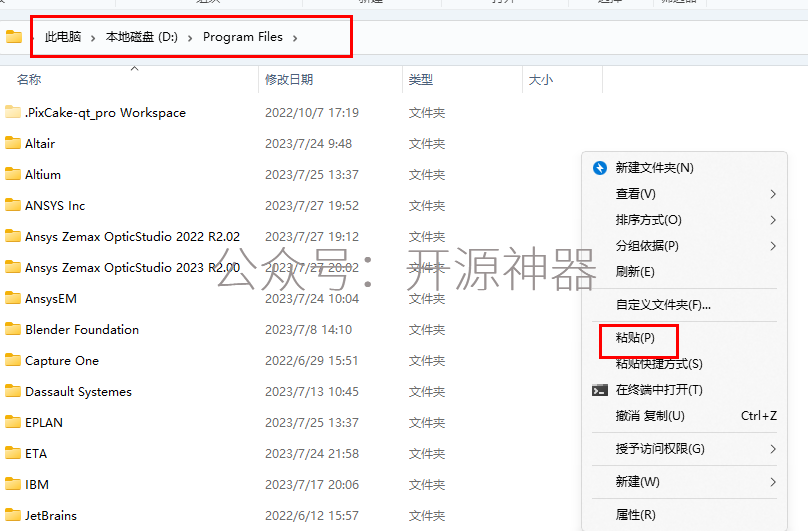The width and height of the screenshot is (808, 531).
Task: Expand the 排序方式(O) submenu arrow
Action: click(x=773, y=220)
